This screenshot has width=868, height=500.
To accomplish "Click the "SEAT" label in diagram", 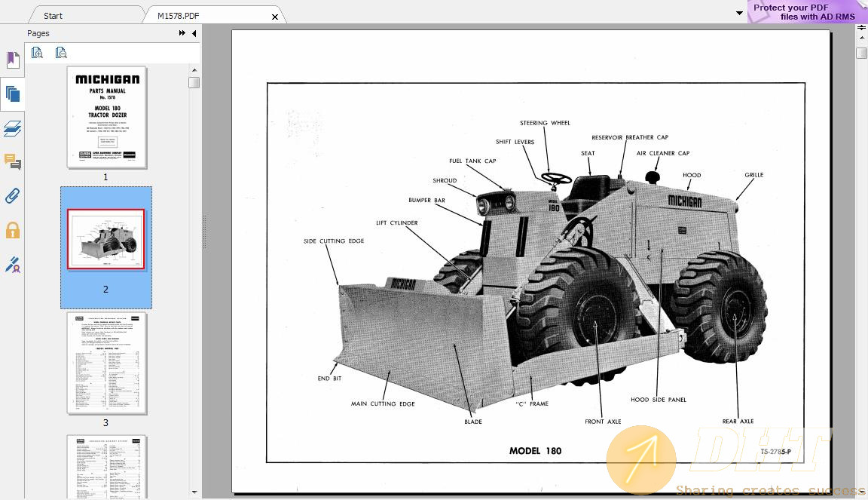I will tap(588, 154).
